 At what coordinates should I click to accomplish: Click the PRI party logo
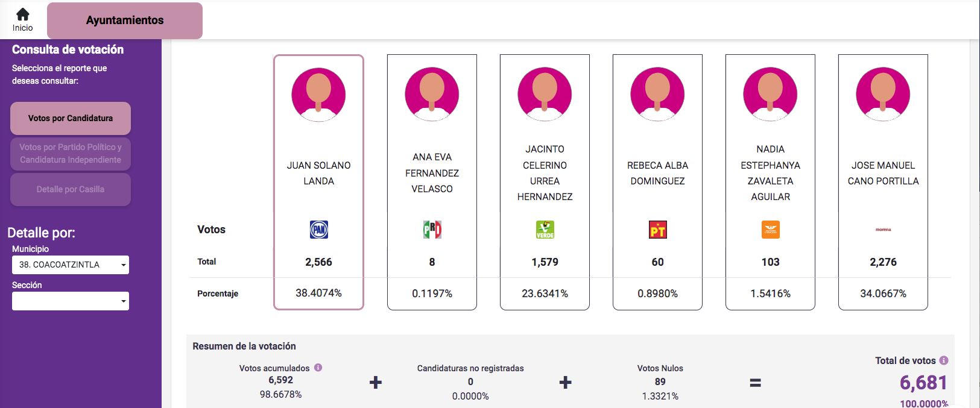(432, 230)
